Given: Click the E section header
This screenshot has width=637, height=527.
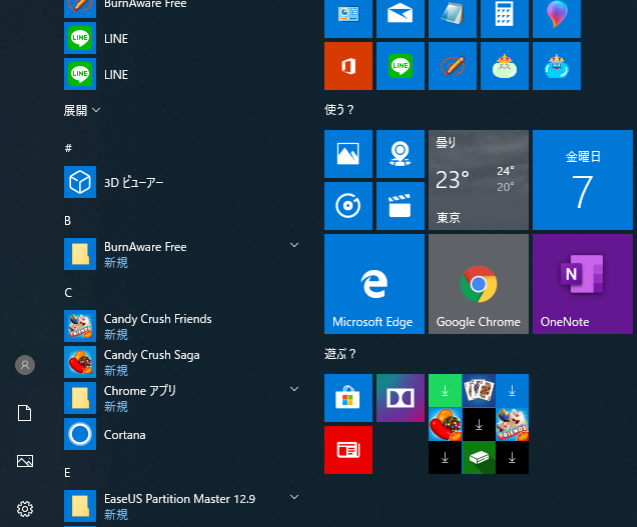Looking at the screenshot, I should (x=67, y=473).
